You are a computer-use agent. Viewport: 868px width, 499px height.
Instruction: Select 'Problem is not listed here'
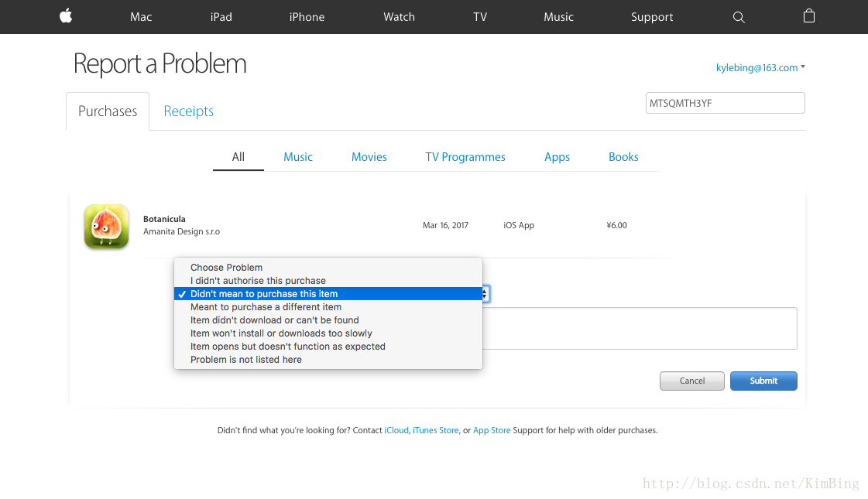pos(328,360)
